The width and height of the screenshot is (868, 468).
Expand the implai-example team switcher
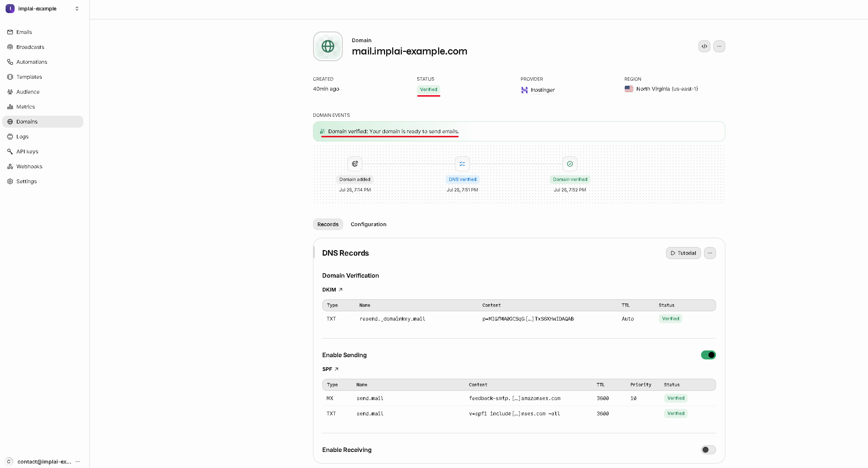click(43, 9)
